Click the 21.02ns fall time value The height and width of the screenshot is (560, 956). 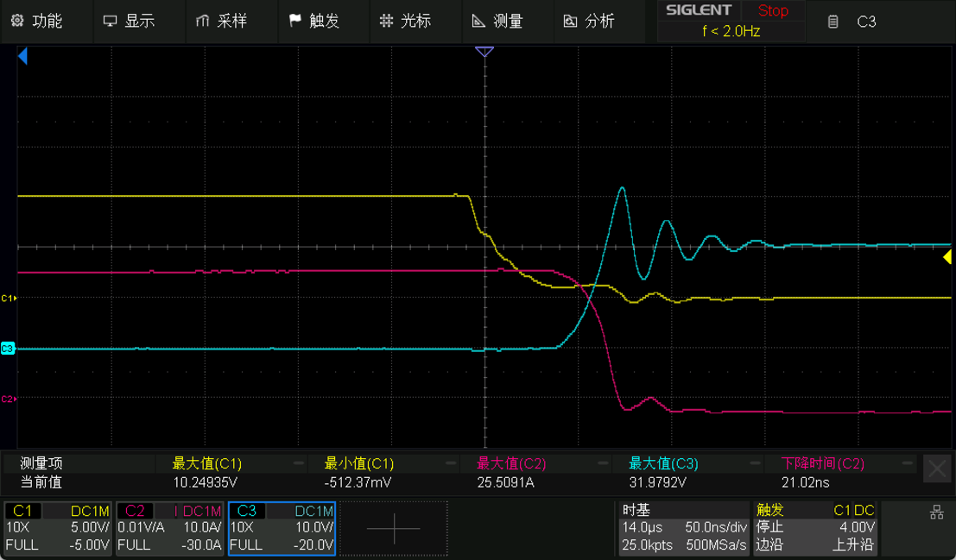[806, 482]
